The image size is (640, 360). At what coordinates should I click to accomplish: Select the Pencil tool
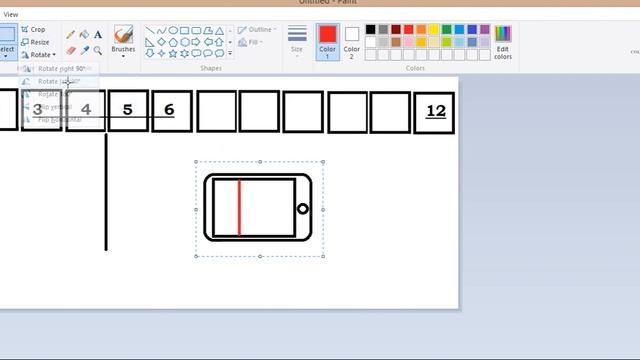tap(70, 35)
